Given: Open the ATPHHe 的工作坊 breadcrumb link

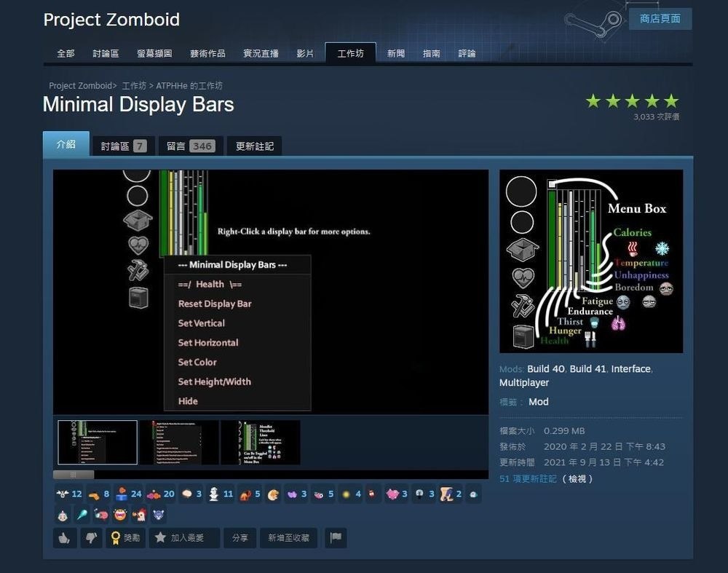Looking at the screenshot, I should pyautogui.click(x=189, y=86).
